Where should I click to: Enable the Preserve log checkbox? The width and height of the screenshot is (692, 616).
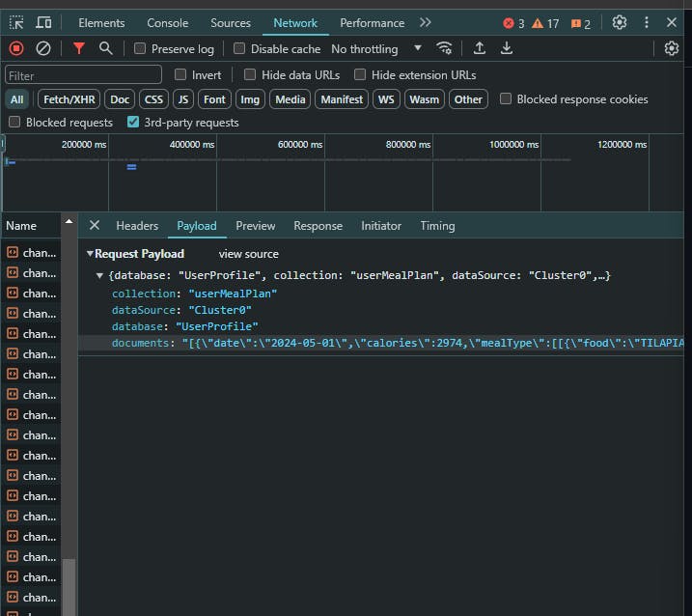(x=140, y=49)
